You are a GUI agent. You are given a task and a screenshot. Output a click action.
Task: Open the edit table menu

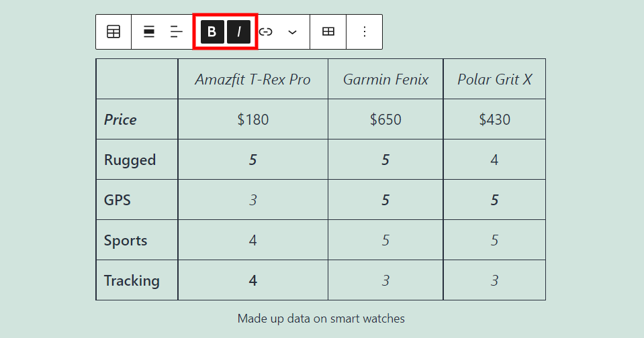pos(328,32)
